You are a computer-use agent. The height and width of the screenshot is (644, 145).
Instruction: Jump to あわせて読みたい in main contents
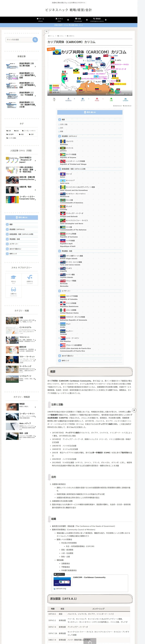pyautogui.click(x=68, y=355)
